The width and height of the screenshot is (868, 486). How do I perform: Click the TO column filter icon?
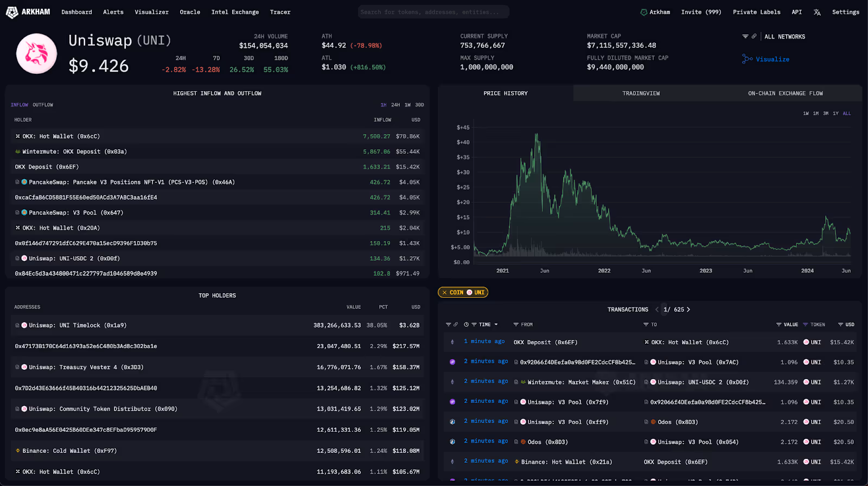(646, 324)
